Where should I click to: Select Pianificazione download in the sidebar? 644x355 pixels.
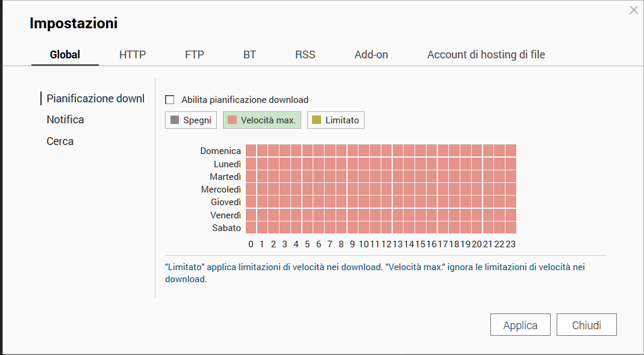coord(95,99)
